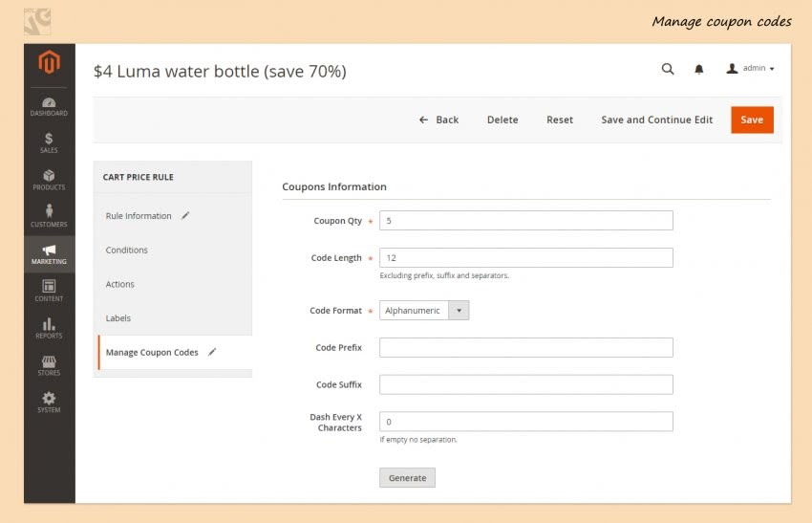This screenshot has height=523, width=812.
Task: Click Save and Continue Edit
Action: pyautogui.click(x=656, y=120)
